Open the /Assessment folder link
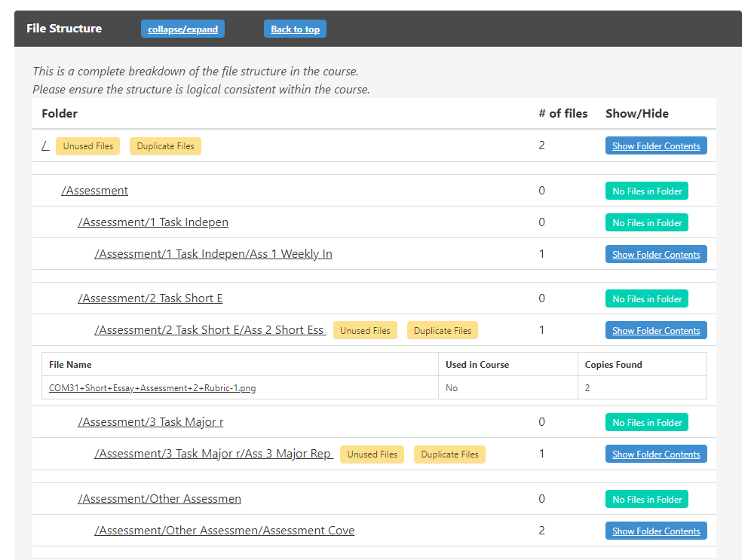 95,191
